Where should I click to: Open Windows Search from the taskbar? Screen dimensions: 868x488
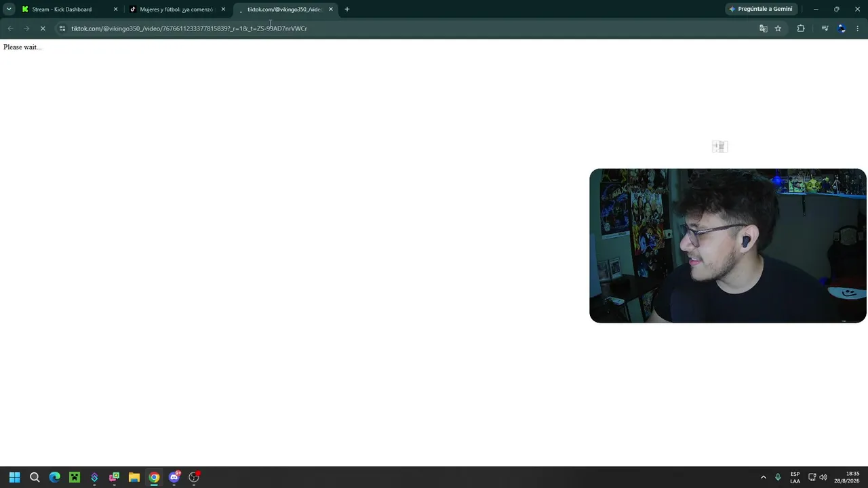pyautogui.click(x=35, y=477)
